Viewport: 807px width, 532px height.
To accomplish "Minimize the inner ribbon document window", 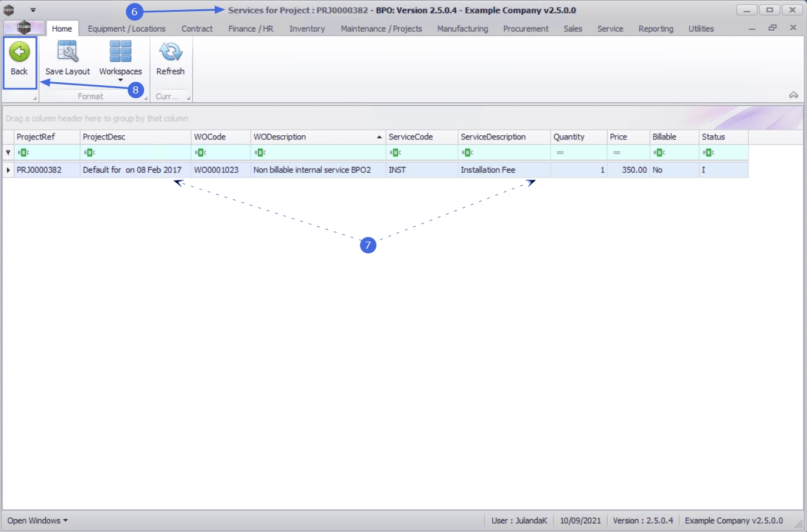I will (x=752, y=28).
